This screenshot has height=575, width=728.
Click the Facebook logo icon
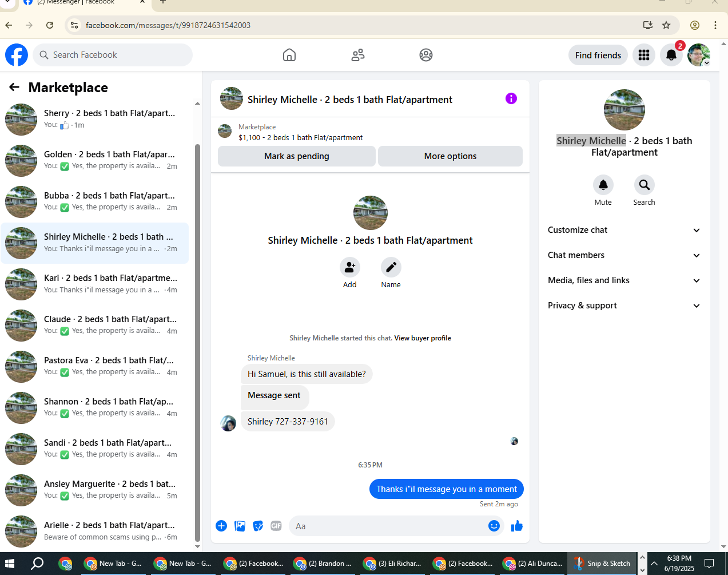[x=17, y=55]
